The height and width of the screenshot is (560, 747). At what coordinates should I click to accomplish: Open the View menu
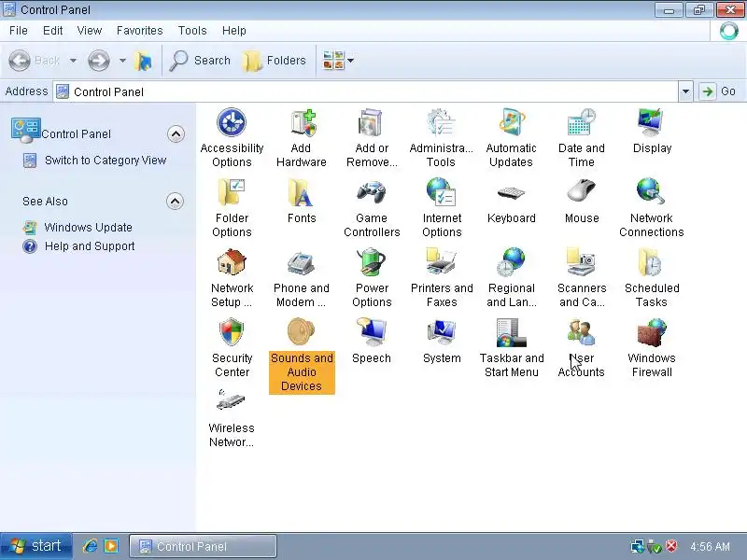tap(89, 31)
